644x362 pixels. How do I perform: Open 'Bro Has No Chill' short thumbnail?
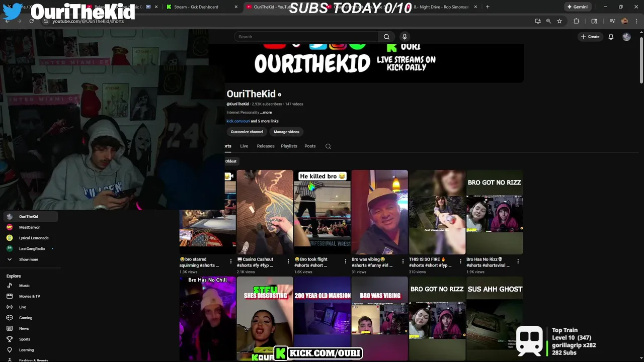tap(208, 319)
